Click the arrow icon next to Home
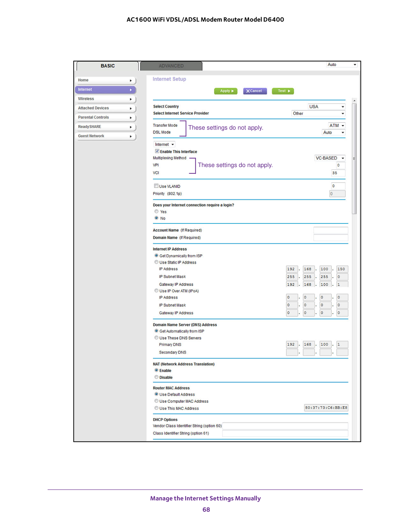Viewport: 411px width, 532px height. 131,81
